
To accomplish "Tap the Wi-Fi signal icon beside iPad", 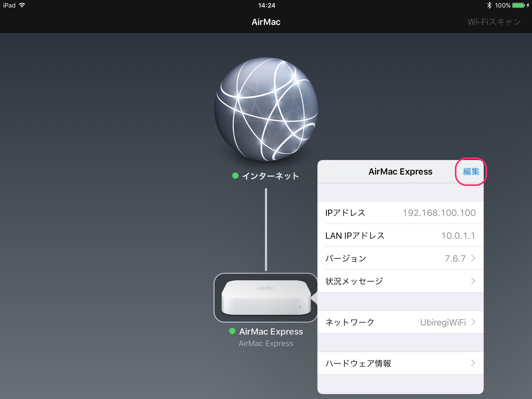I will pos(22,5).
